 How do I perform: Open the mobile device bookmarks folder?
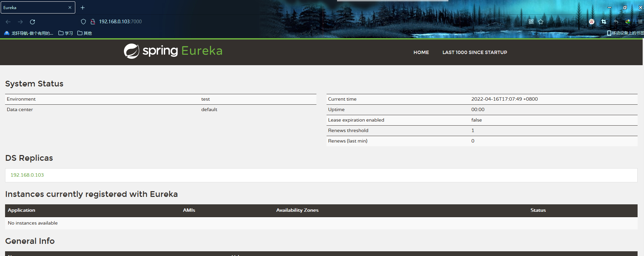pyautogui.click(x=625, y=33)
